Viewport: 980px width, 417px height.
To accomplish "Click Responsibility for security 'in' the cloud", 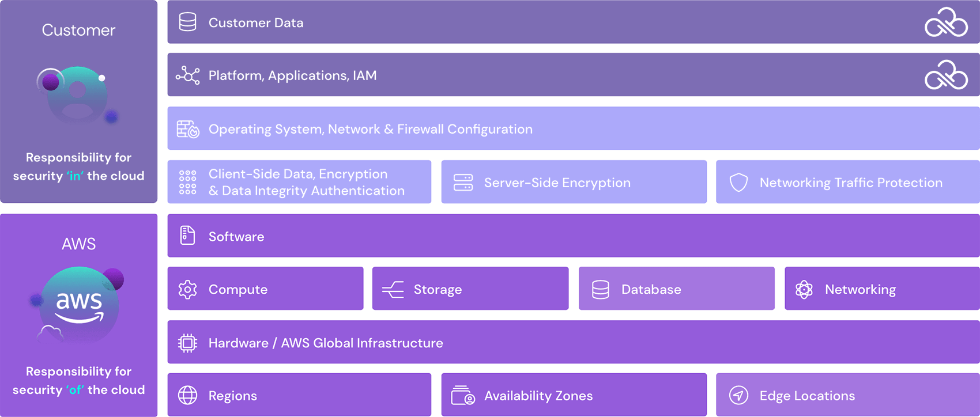I will [x=78, y=166].
